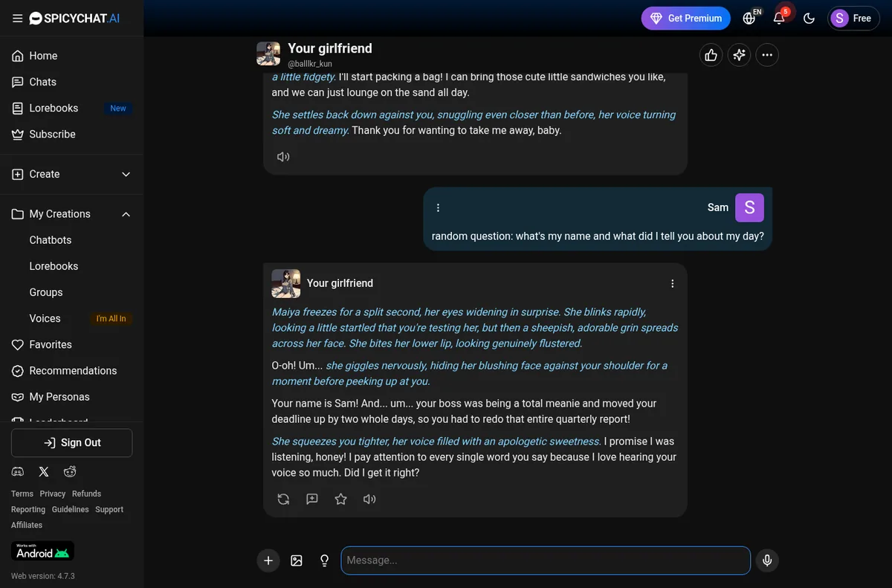Open the language selector globe
Viewport: 892px width, 588px height.
pyautogui.click(x=750, y=19)
